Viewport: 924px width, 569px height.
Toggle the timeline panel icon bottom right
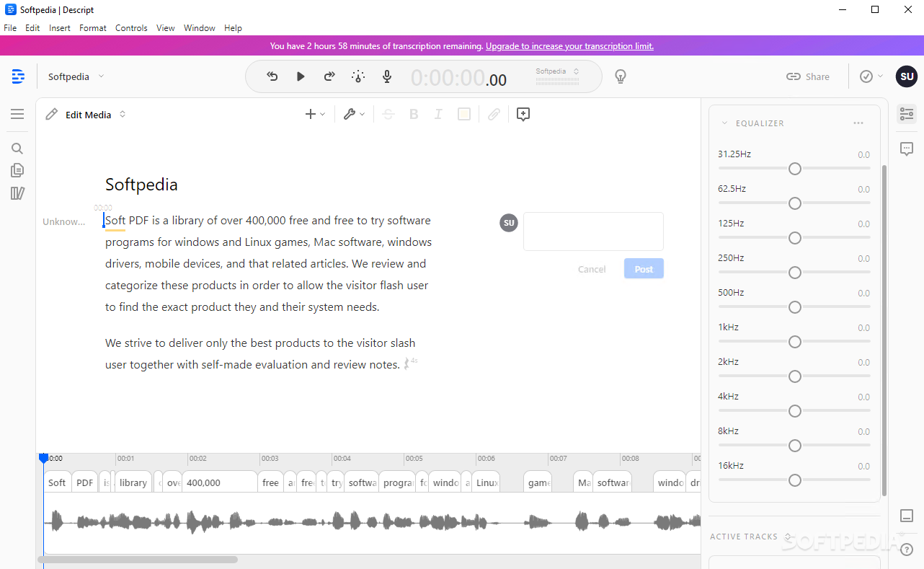[907, 516]
